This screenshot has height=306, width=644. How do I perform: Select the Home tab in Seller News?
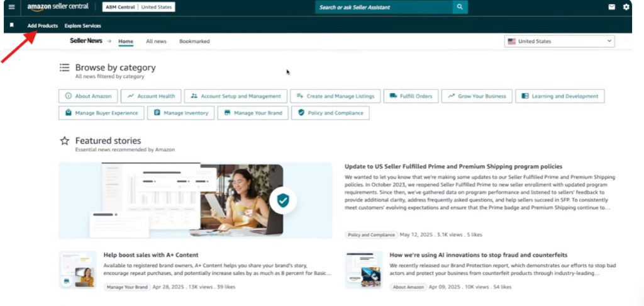tap(126, 42)
